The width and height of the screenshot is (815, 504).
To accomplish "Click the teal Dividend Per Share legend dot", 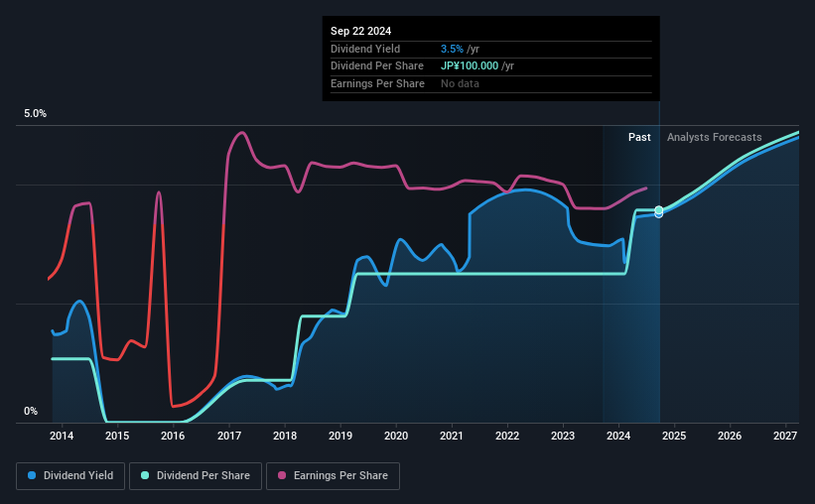I will [x=145, y=475].
